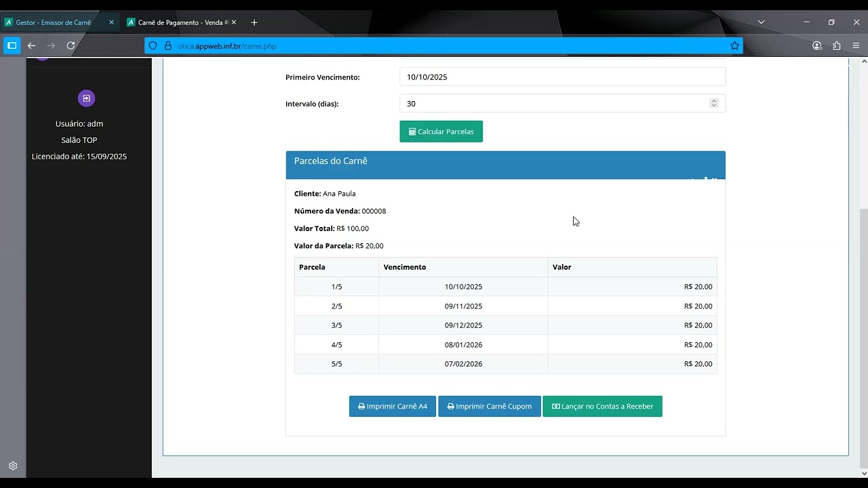Viewport: 868px width, 488px height.
Task: Click Valor Total: R$ 100,00 text
Action: point(332,228)
